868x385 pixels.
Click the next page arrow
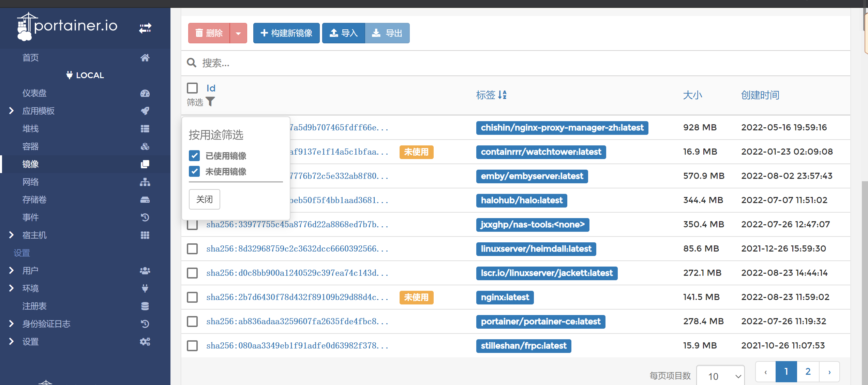[x=829, y=371]
